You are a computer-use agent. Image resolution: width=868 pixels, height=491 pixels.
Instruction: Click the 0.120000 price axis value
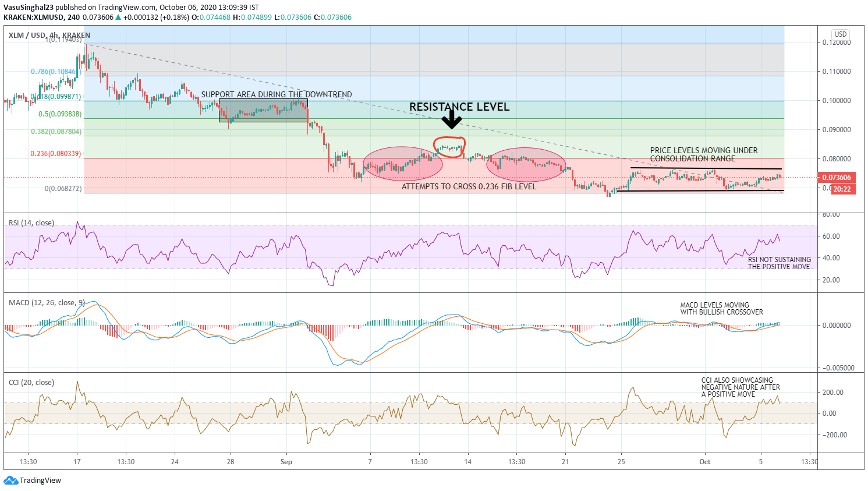tap(837, 43)
